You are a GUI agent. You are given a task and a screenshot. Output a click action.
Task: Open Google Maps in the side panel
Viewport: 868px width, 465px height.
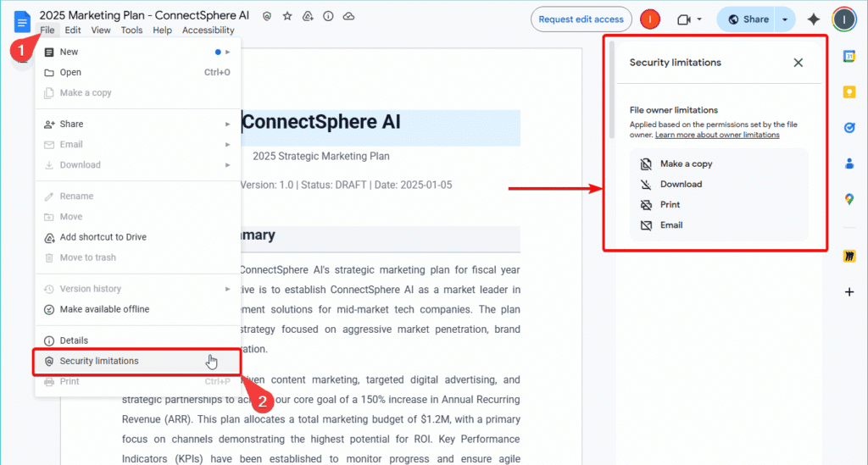tap(849, 200)
